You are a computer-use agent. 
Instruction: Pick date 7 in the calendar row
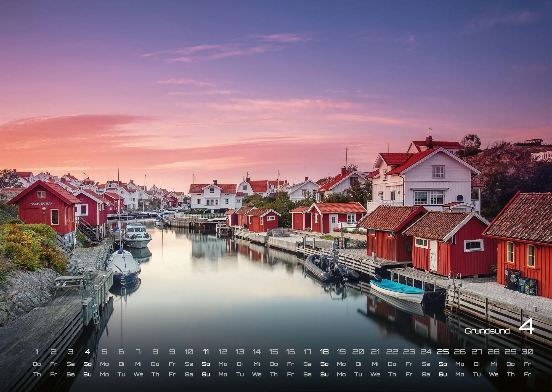click(x=138, y=352)
